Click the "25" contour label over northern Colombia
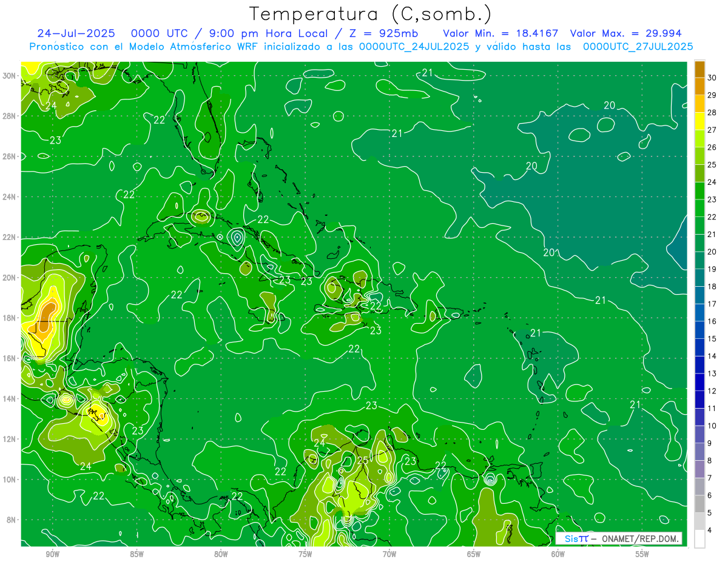 click(362, 461)
